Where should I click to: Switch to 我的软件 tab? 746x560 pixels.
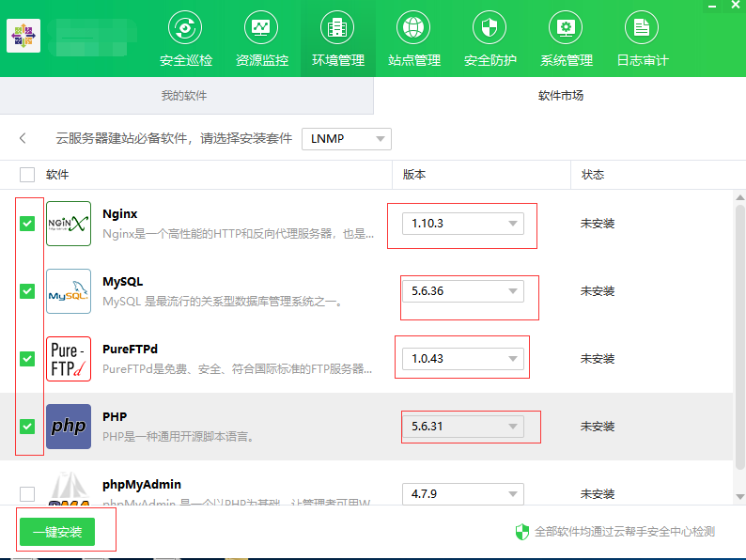click(x=184, y=96)
